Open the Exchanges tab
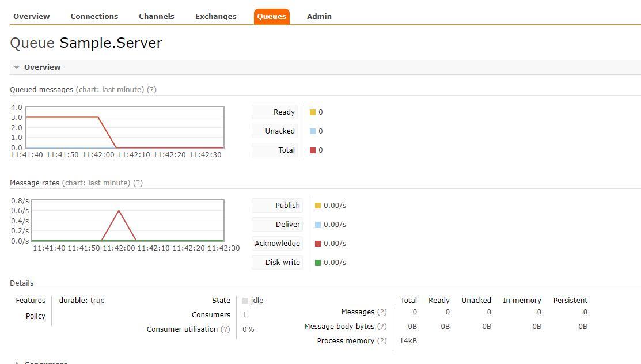The width and height of the screenshot is (641, 364). 215,16
